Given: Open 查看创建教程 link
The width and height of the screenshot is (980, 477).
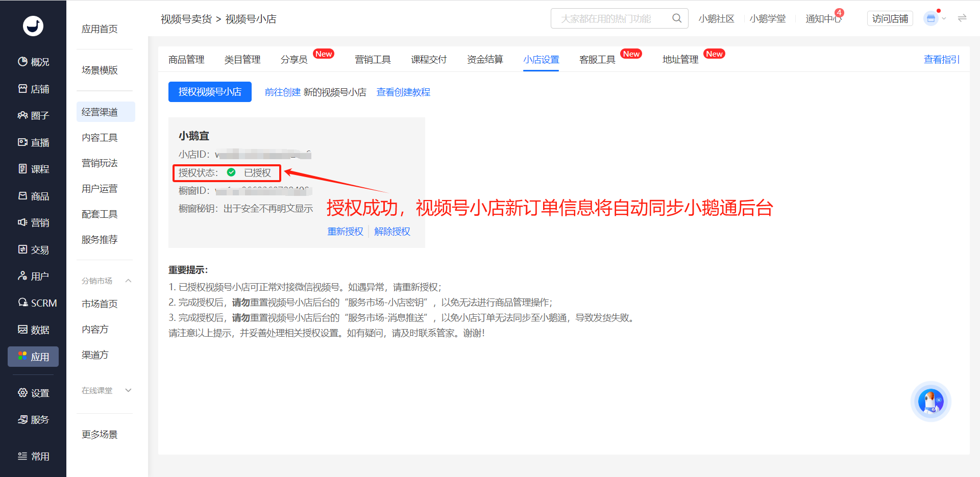Looking at the screenshot, I should coord(403,92).
